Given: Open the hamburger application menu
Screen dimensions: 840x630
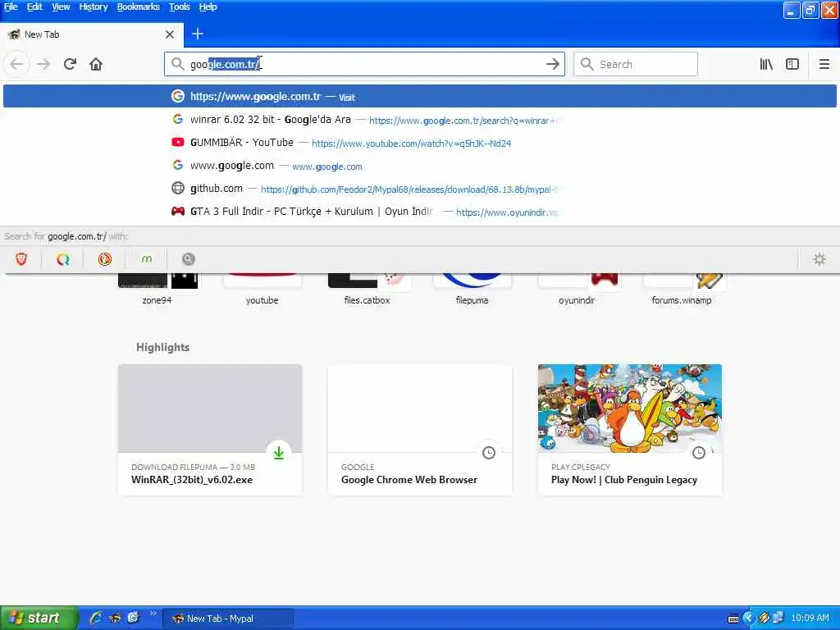Looking at the screenshot, I should [824, 64].
